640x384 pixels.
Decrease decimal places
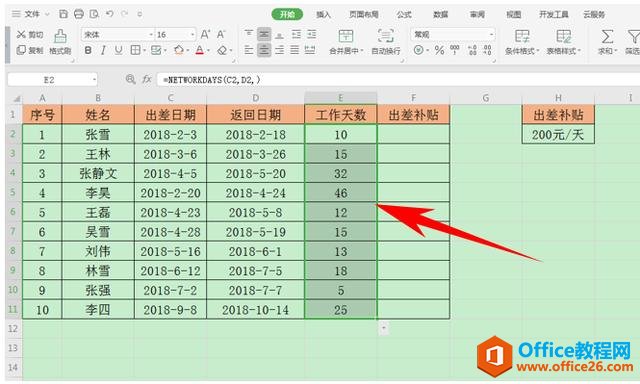[487, 50]
